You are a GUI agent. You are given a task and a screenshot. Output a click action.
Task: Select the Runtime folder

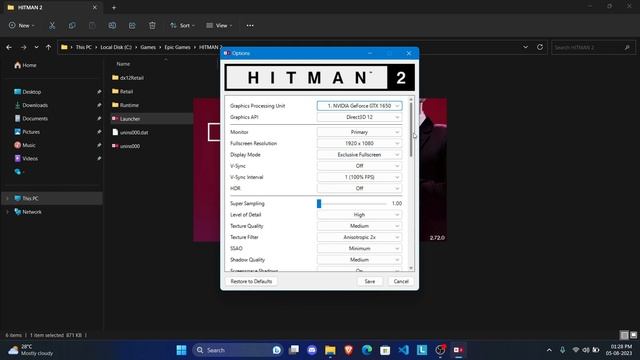pos(129,105)
